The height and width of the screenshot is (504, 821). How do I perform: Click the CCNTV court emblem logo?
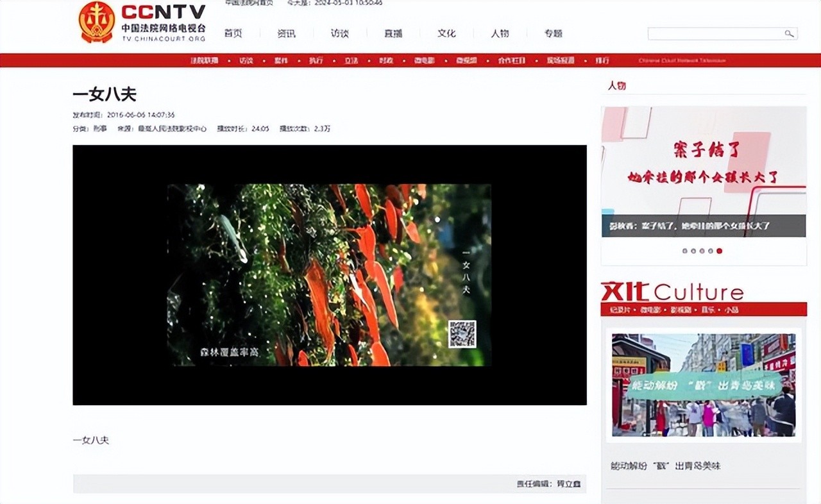[x=97, y=22]
